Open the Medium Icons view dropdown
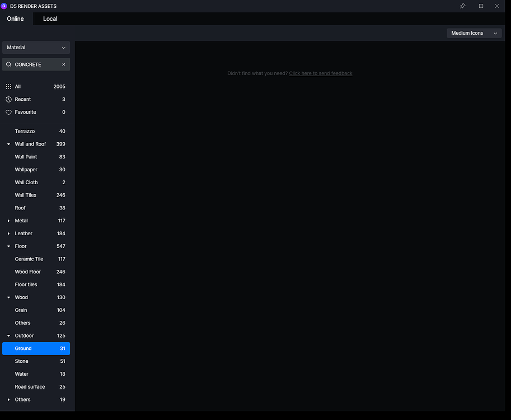Image resolution: width=511 pixels, height=420 pixels. pos(474,33)
